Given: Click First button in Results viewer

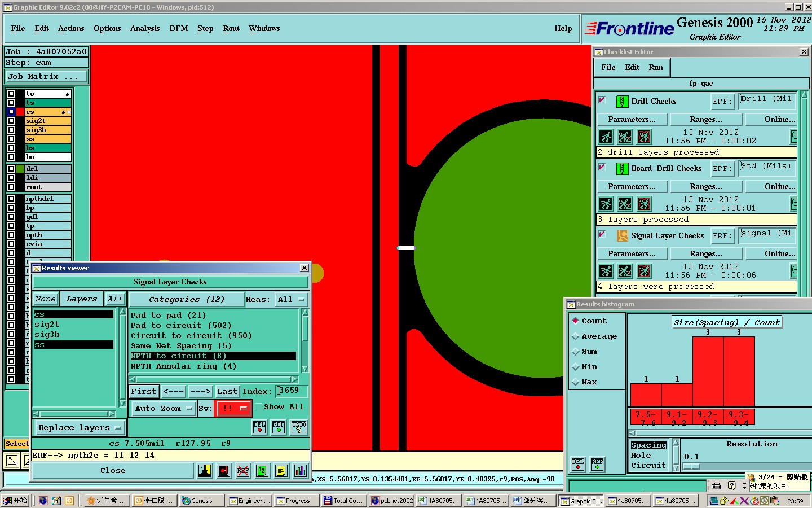Looking at the screenshot, I should click(x=144, y=392).
